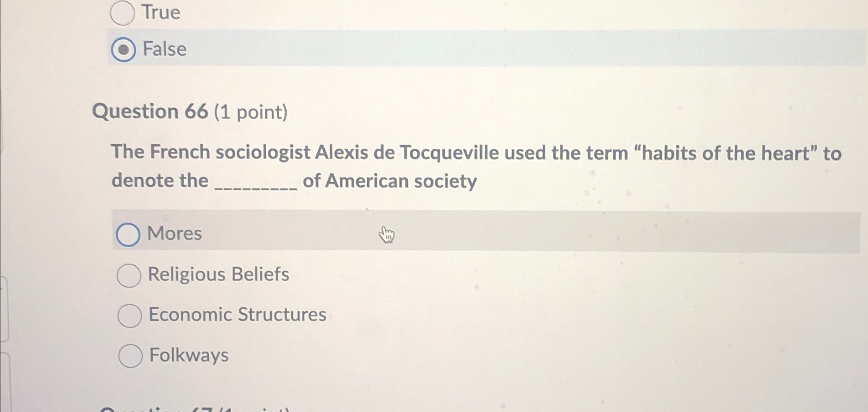The height and width of the screenshot is (412, 868).
Task: Click the Question 66 heading
Action: tap(191, 111)
